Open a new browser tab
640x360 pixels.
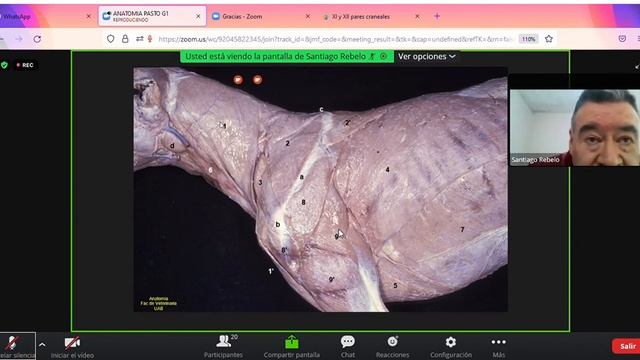coord(437,16)
